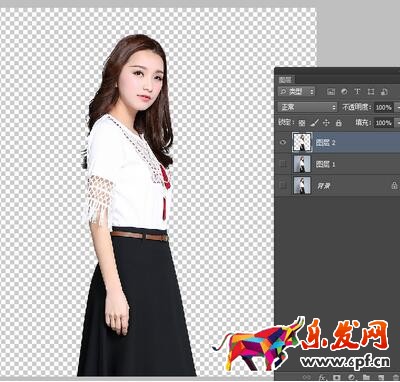Click the shape layer filter icon
The width and height of the screenshot is (400, 382).
371,92
